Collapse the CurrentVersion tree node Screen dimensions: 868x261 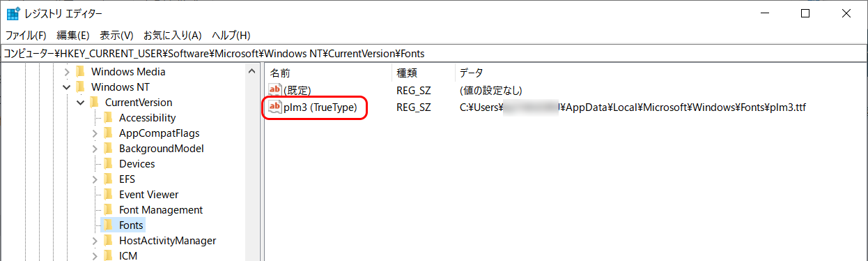[81, 103]
